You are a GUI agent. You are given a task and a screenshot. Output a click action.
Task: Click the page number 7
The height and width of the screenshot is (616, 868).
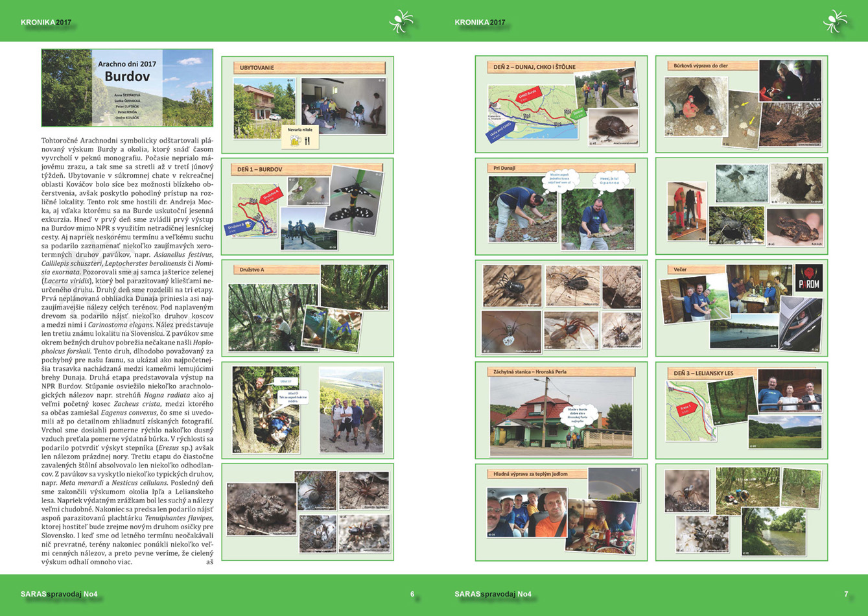pyautogui.click(x=846, y=594)
